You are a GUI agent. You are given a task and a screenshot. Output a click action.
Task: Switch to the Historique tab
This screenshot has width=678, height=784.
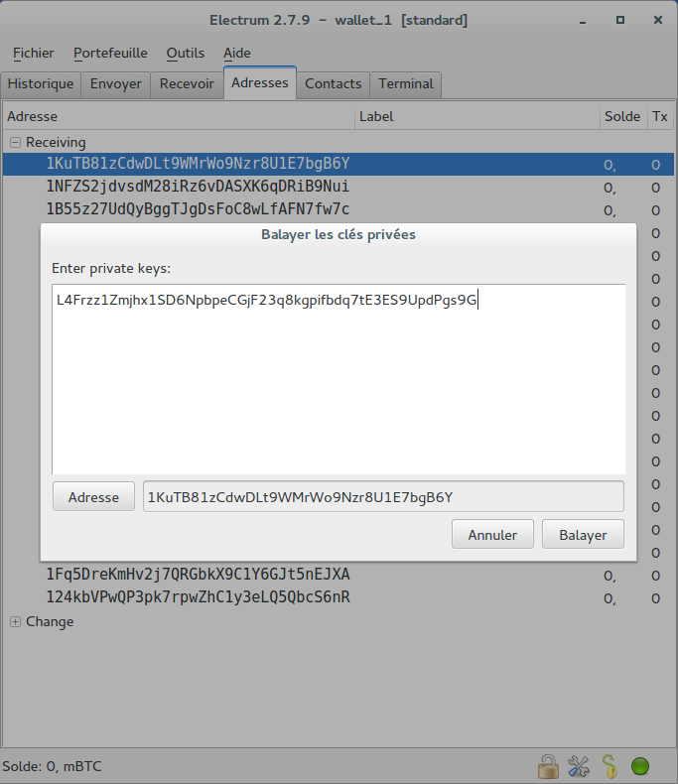click(x=41, y=84)
